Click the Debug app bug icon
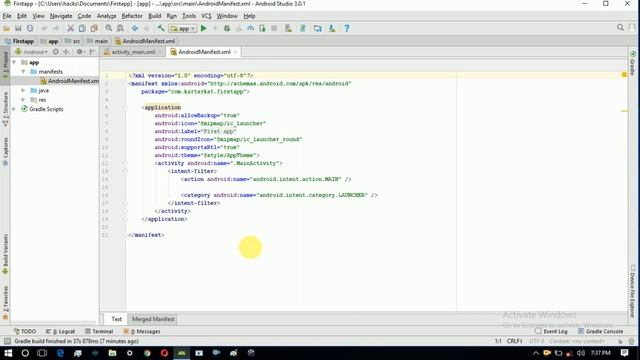Image resolution: width=640 pixels, height=360 pixels. click(227, 29)
